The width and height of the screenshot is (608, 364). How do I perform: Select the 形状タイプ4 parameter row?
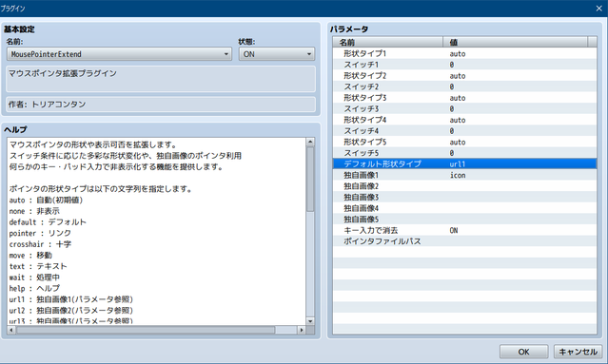pyautogui.click(x=464, y=120)
